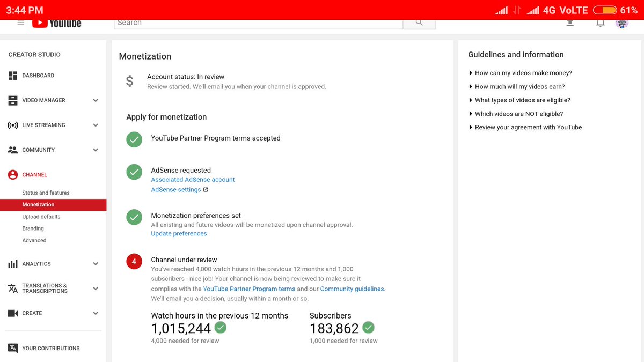The image size is (644, 362).
Task: Click green check next to watch hours
Action: 221,327
